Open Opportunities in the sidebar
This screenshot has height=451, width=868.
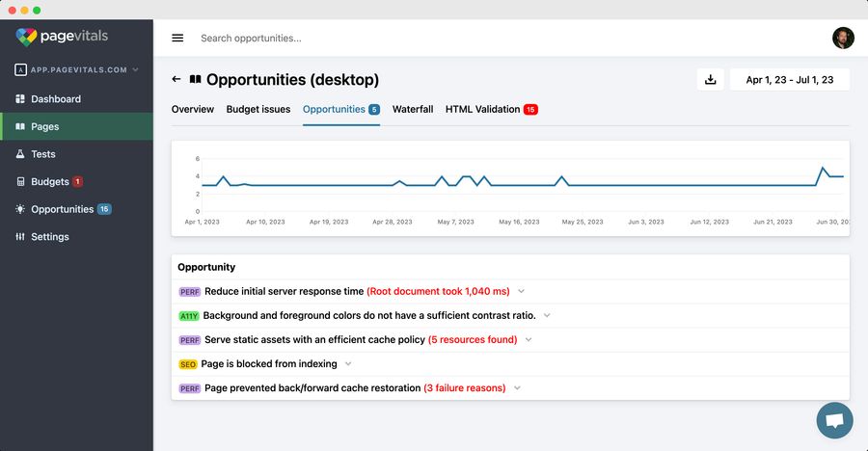tap(76, 209)
